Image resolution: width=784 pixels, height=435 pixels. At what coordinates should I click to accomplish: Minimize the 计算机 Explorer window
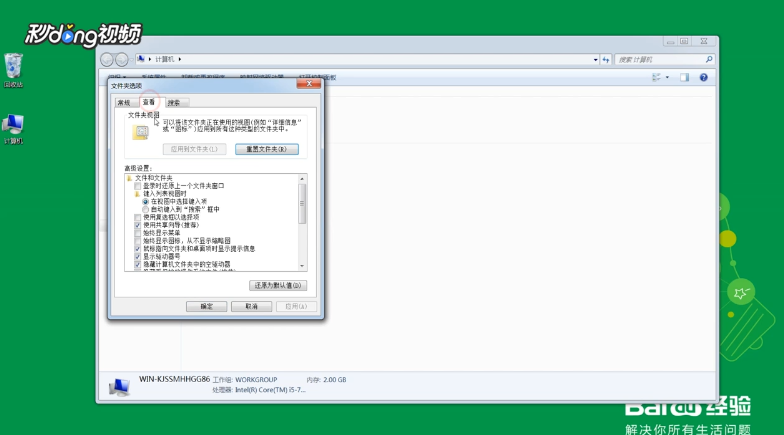[670, 42]
